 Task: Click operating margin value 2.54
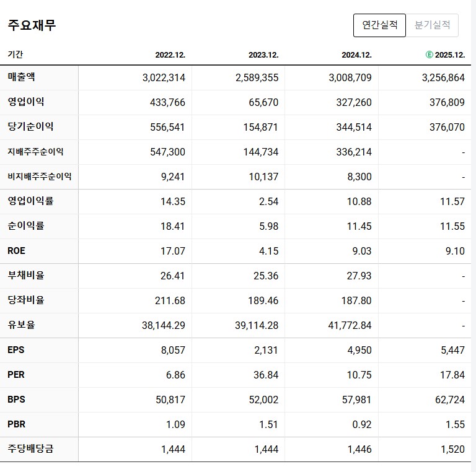tap(268, 202)
